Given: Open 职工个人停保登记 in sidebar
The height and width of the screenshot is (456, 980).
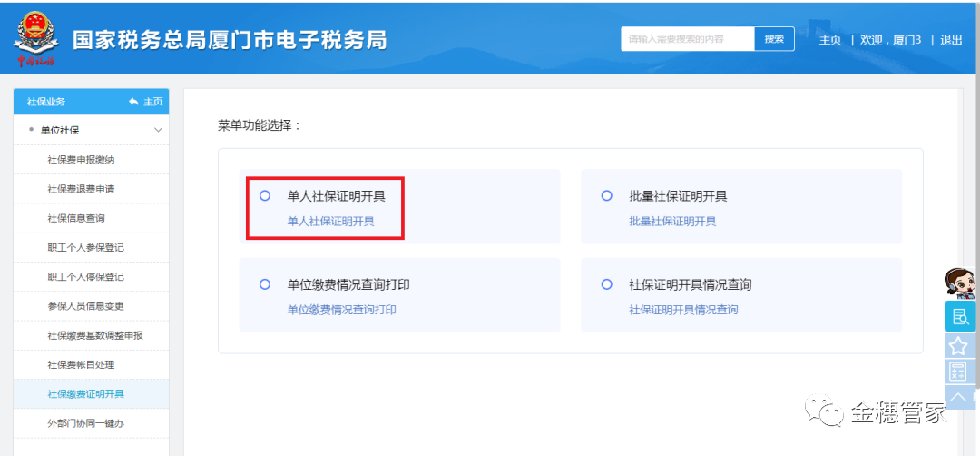Looking at the screenshot, I should coord(92,276).
